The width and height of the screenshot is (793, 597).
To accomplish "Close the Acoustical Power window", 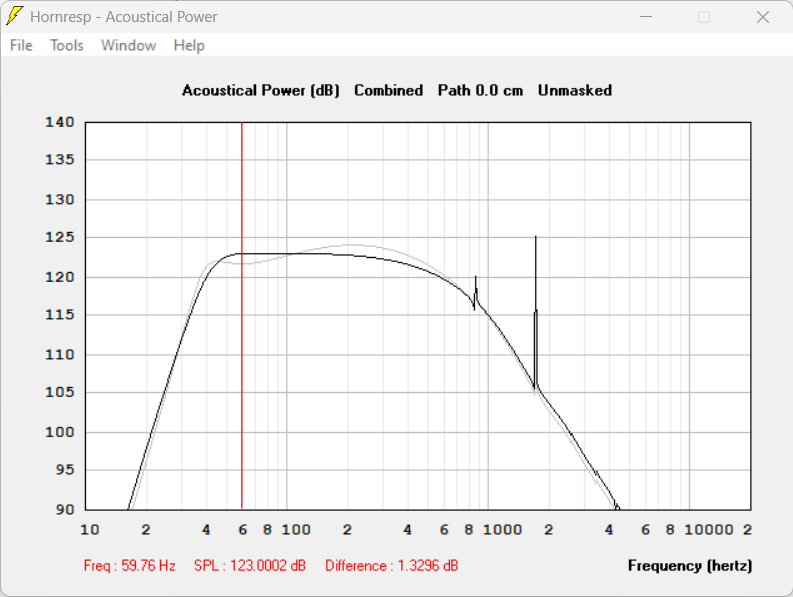I will [x=763, y=17].
